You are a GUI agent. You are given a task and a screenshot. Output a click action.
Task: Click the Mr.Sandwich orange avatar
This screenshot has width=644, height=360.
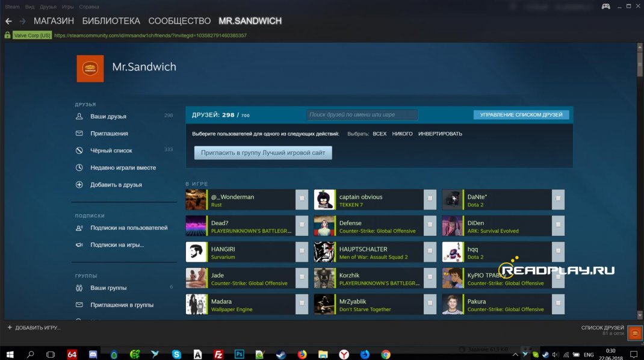[90, 69]
